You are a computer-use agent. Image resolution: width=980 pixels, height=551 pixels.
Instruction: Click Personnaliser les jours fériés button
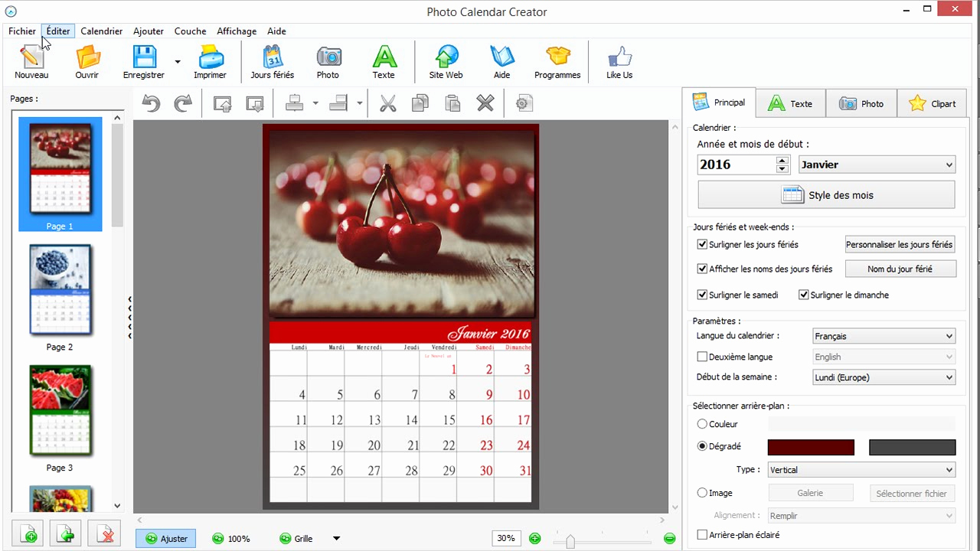point(900,244)
